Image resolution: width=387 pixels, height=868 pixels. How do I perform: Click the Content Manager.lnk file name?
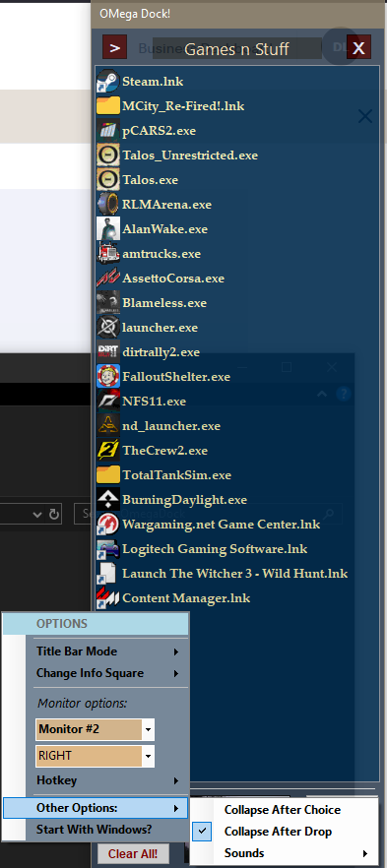(x=186, y=598)
